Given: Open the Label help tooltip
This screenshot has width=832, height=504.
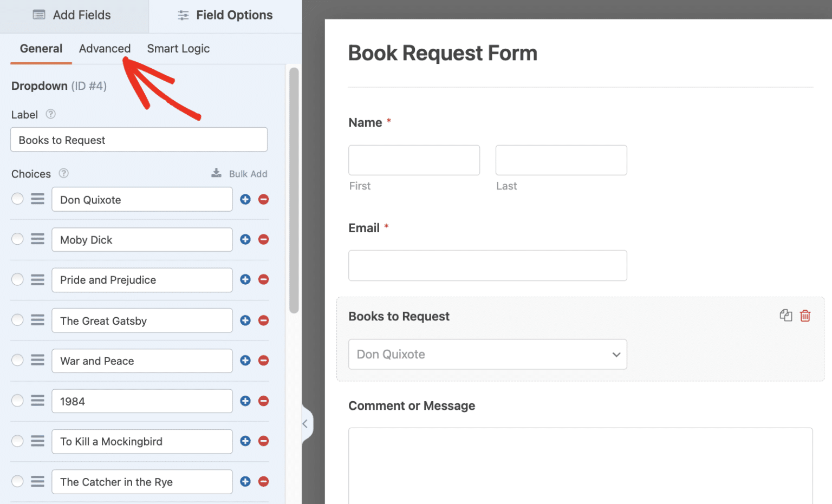Looking at the screenshot, I should coord(50,114).
